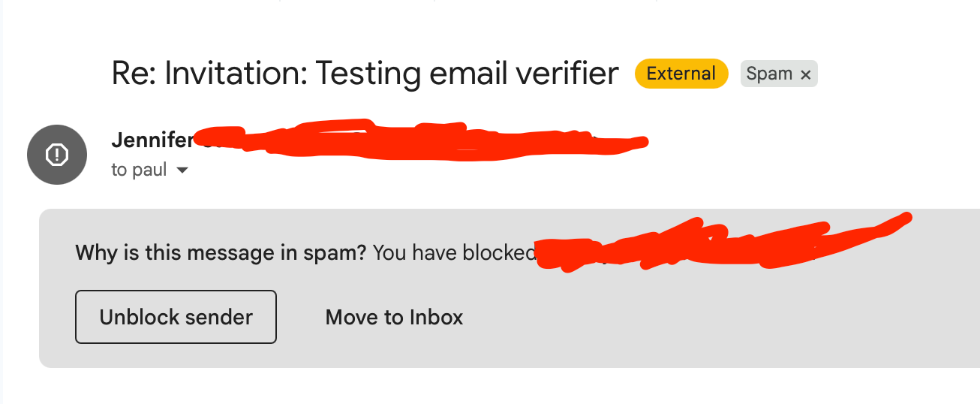Move this message to Inbox
This screenshot has height=404, width=980.
394,317
